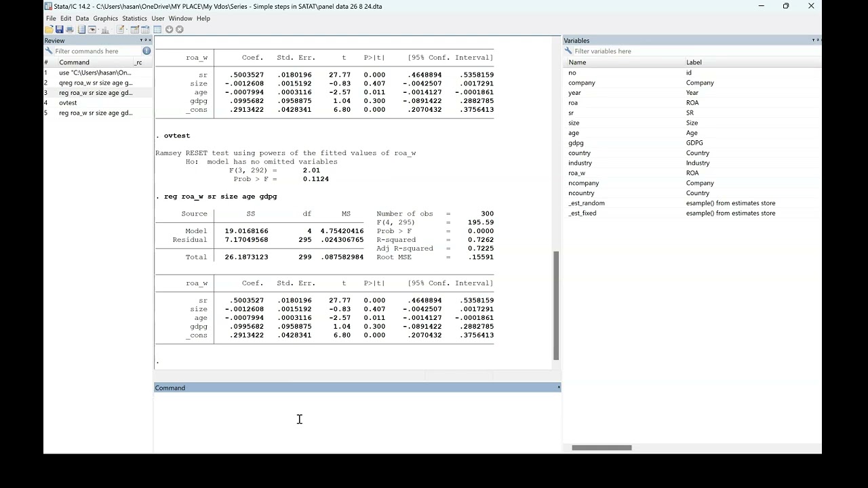Click in the Command input area

tap(357, 422)
